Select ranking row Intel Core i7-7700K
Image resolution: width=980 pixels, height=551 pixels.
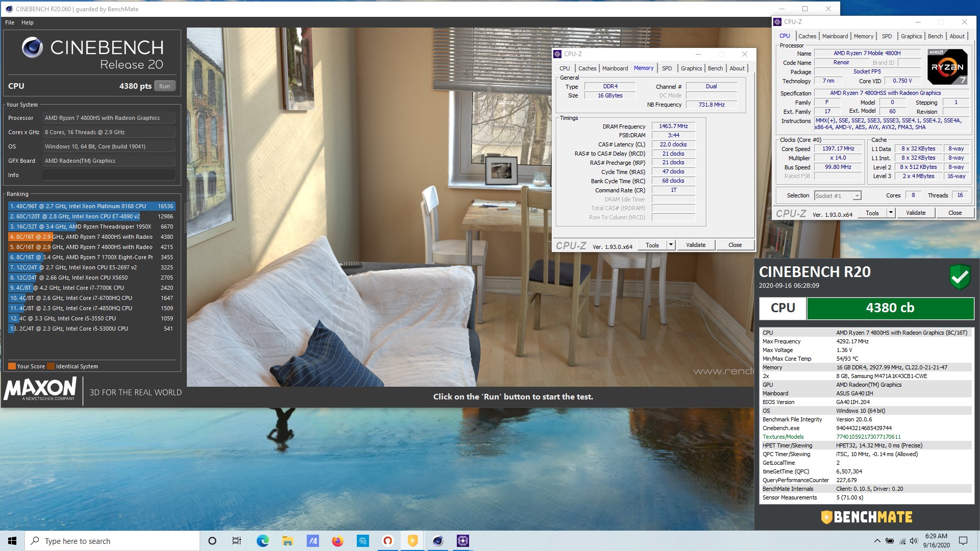point(92,288)
